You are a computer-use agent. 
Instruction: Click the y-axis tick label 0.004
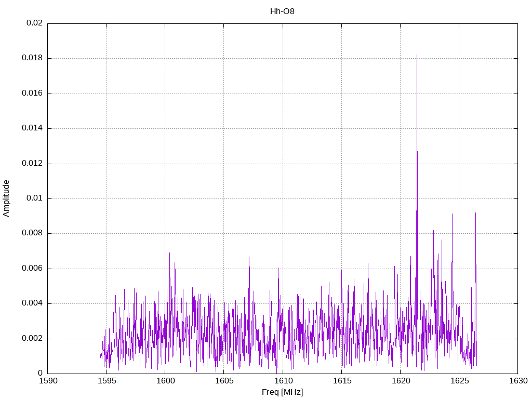click(32, 303)
